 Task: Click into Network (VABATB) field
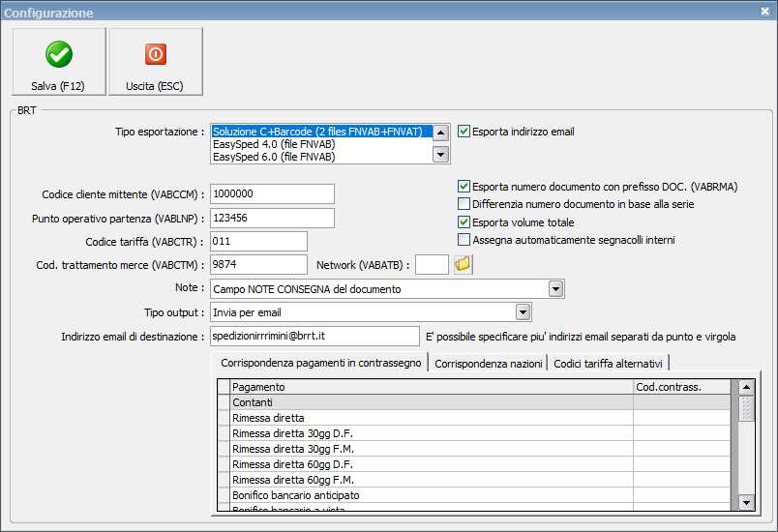[432, 265]
